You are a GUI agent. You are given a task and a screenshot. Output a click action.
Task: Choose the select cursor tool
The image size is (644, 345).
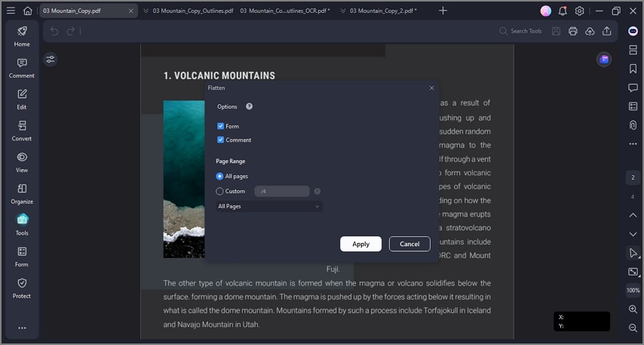click(633, 252)
